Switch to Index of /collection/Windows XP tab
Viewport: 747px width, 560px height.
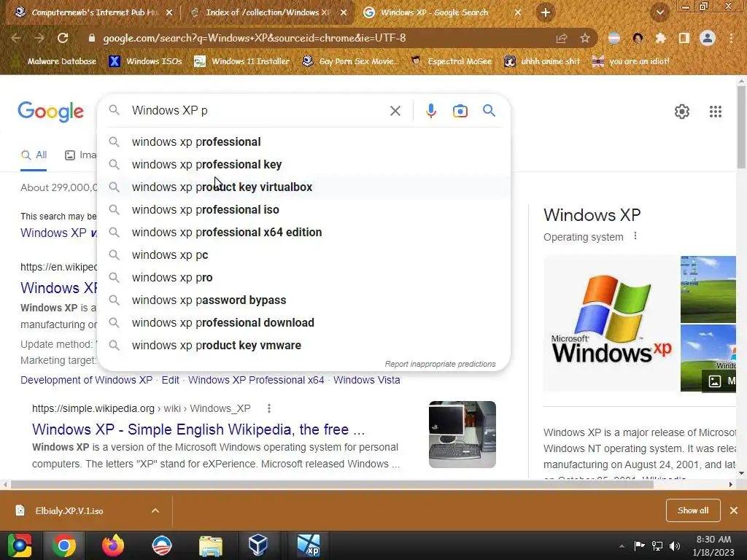[x=268, y=12]
